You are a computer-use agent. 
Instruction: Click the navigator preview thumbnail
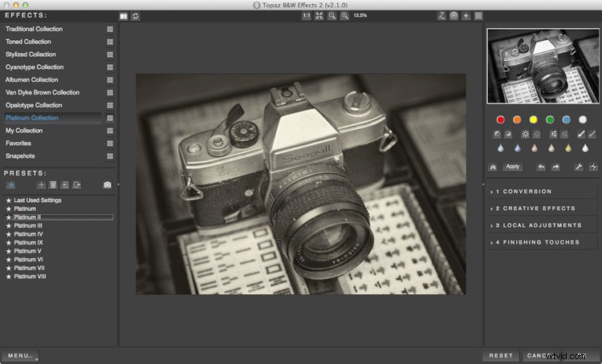coord(543,66)
